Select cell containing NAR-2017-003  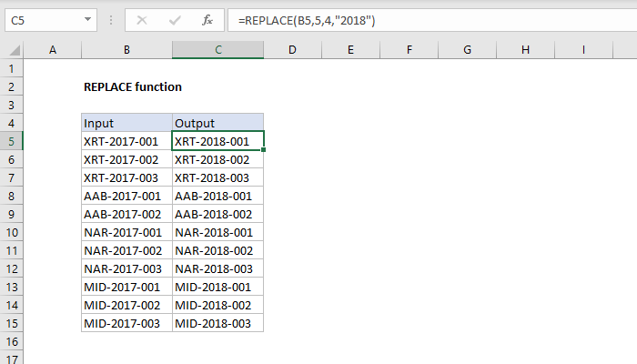[126, 269]
